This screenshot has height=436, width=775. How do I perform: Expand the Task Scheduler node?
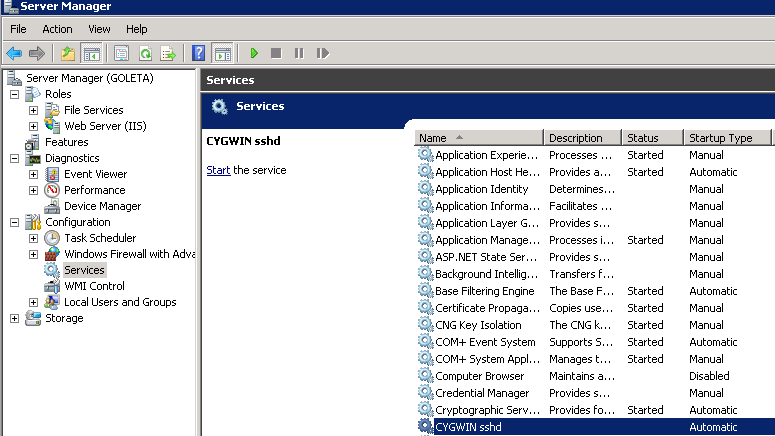(33, 238)
